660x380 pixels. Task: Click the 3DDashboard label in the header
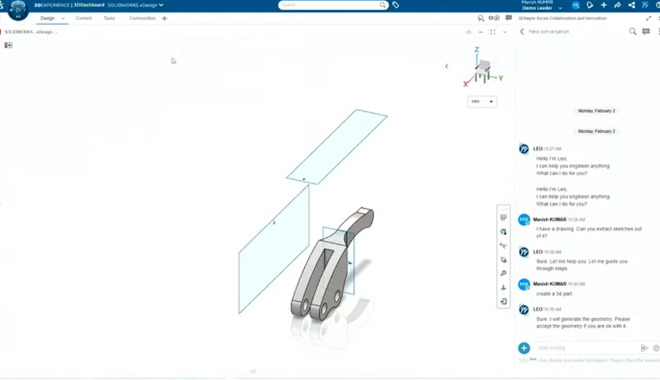point(89,5)
